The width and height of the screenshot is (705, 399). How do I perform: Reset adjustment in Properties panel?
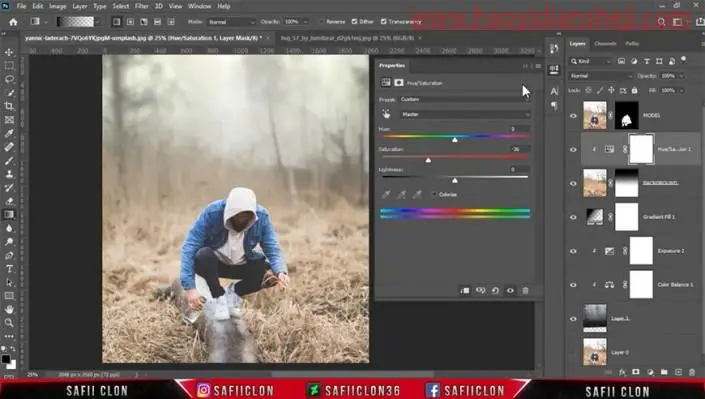coord(495,291)
